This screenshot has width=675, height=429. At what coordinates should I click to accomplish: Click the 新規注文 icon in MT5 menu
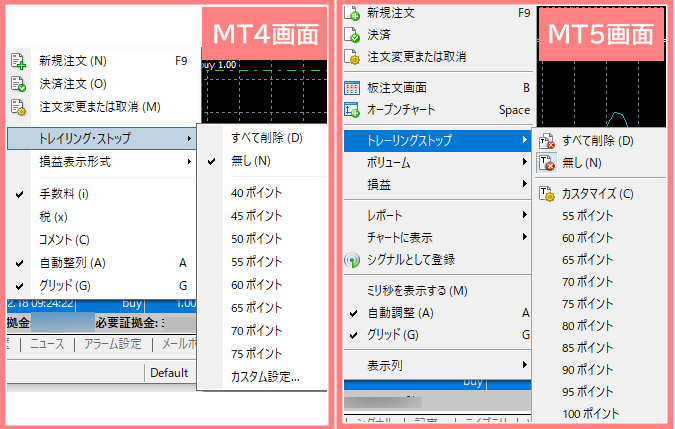[x=352, y=13]
